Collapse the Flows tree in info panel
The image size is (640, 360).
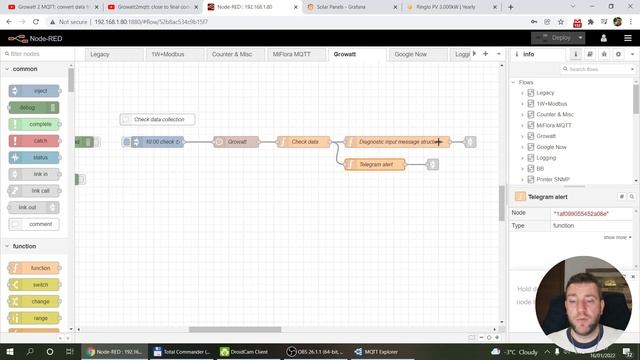[x=513, y=82]
